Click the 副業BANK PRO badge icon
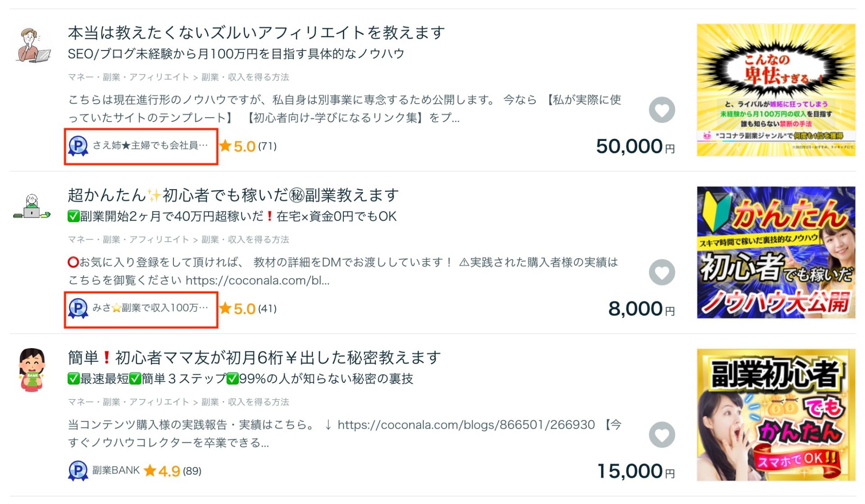The image size is (865, 504). [78, 471]
